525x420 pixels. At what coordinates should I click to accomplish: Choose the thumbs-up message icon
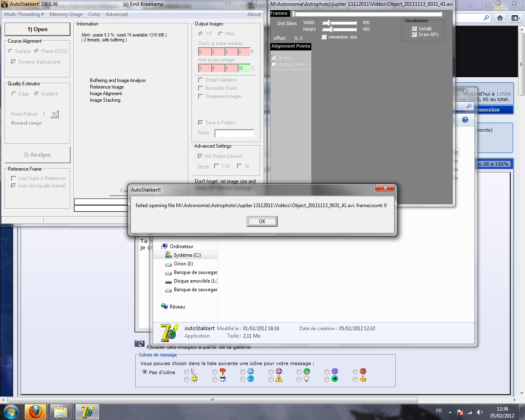point(363,379)
